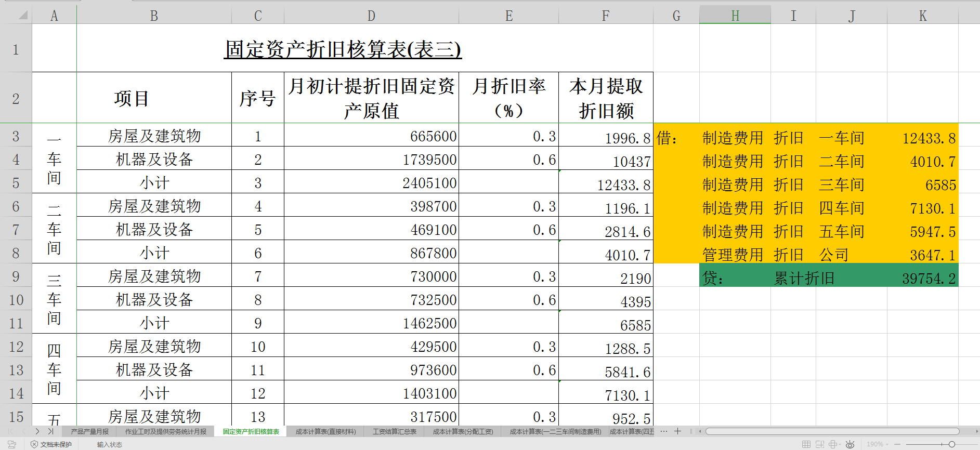Jump to last sheet tab arrow

pos(50,431)
